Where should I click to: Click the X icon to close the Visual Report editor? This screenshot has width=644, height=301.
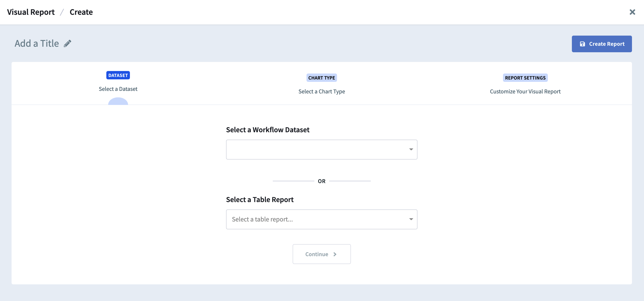point(633,12)
